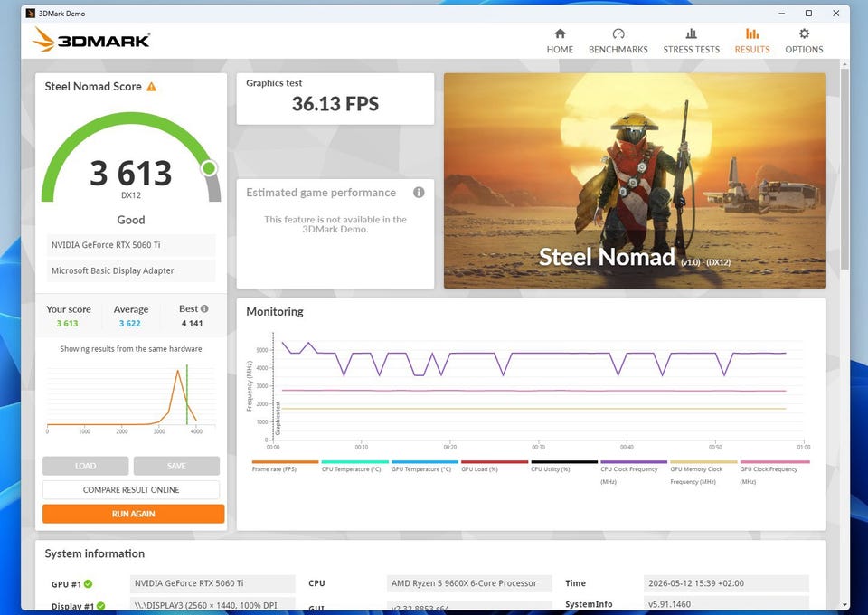Click the vertical scrollbar thumb
The image size is (868, 615).
(x=844, y=169)
